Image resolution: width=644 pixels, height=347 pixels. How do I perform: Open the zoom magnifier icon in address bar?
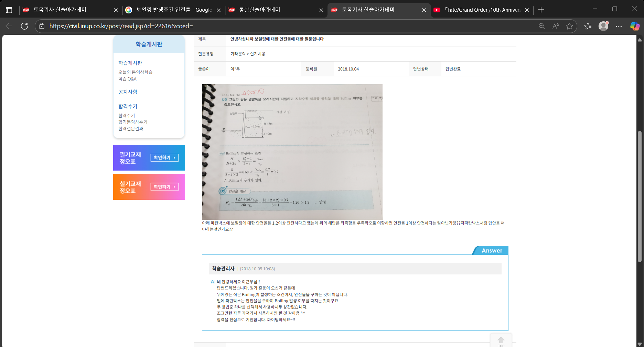tap(541, 26)
